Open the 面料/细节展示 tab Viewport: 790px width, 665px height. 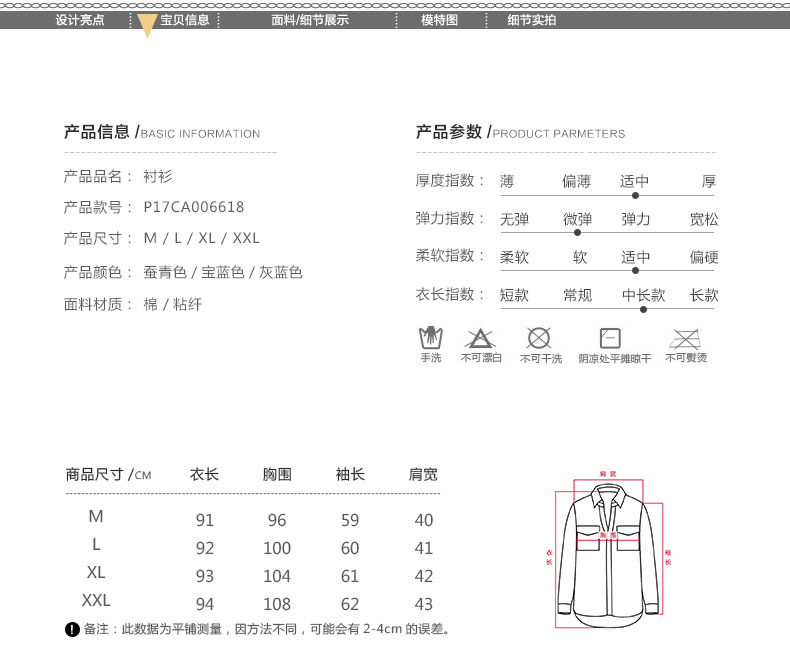pos(310,20)
